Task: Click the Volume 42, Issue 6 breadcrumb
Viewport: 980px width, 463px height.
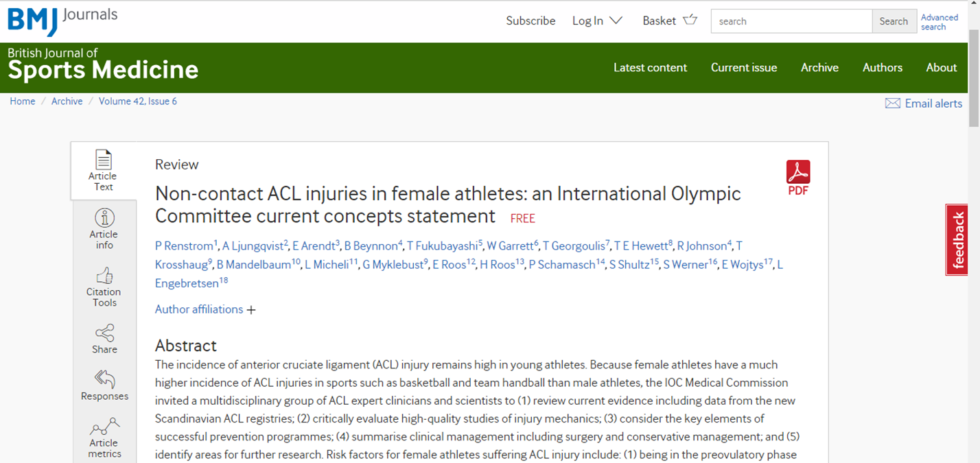Action: 138,101
